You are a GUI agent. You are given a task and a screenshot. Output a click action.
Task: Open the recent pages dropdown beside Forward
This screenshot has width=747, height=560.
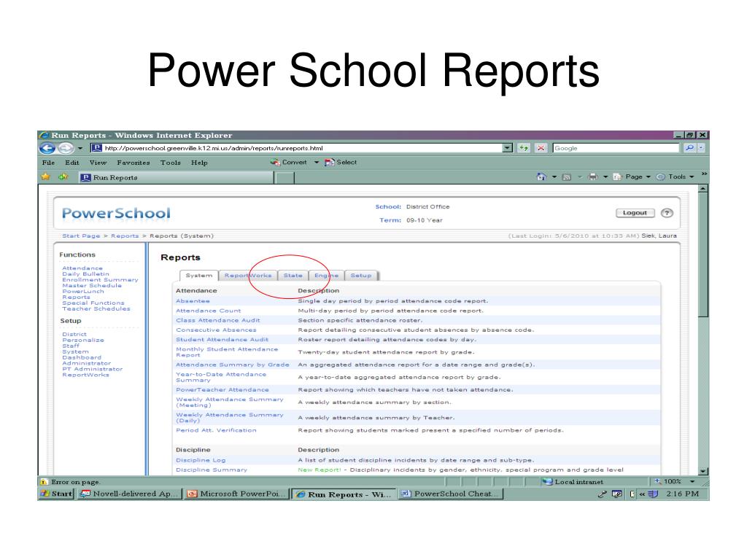pyautogui.click(x=80, y=149)
